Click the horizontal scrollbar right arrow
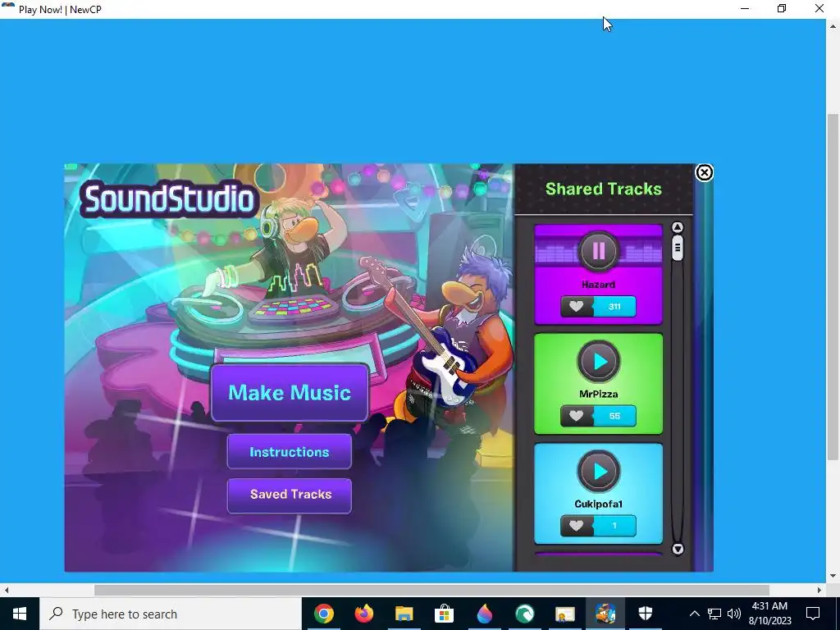The image size is (840, 630). pyautogui.click(x=819, y=590)
